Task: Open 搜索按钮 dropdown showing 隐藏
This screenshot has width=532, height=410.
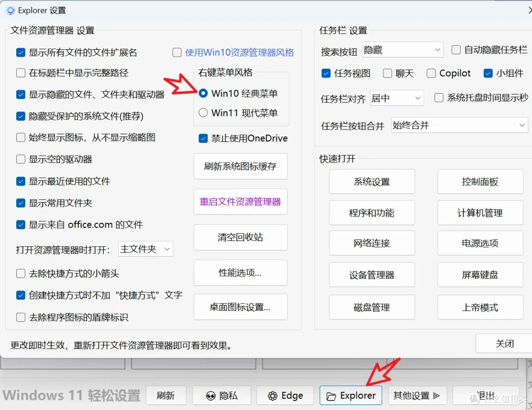Action: coord(403,50)
